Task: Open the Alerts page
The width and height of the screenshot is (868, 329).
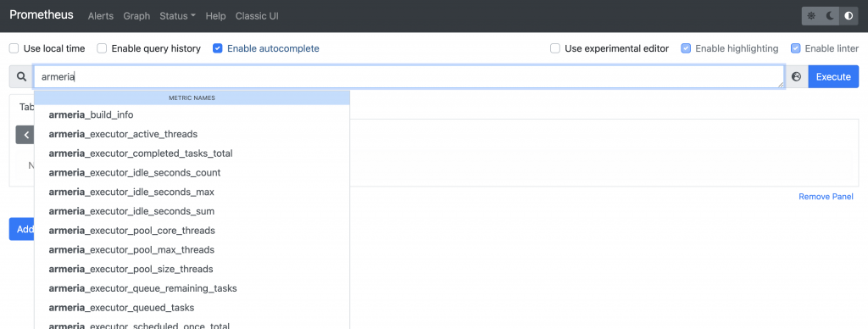Action: [x=101, y=16]
